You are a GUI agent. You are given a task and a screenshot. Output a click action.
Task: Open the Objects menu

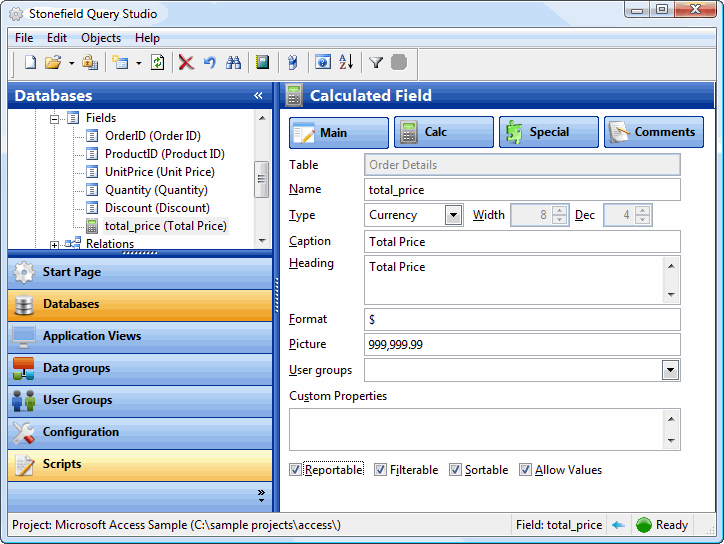point(100,38)
